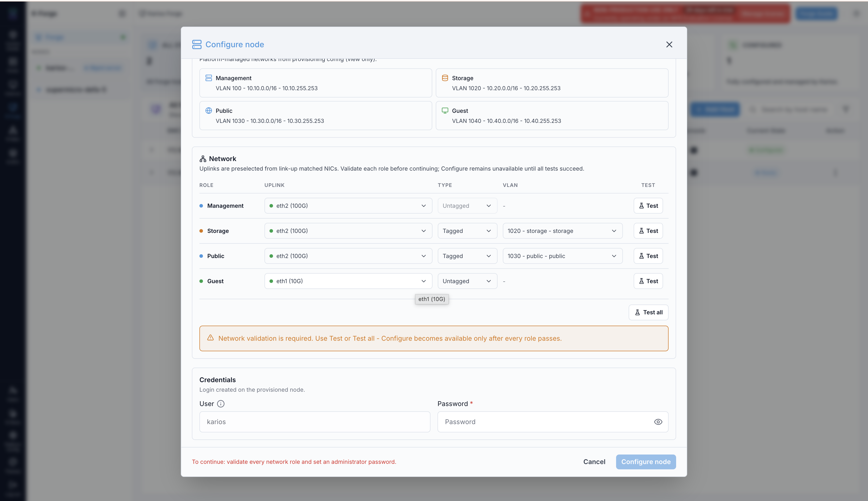
Task: Click the VLAN column header
Action: pyautogui.click(x=510, y=185)
